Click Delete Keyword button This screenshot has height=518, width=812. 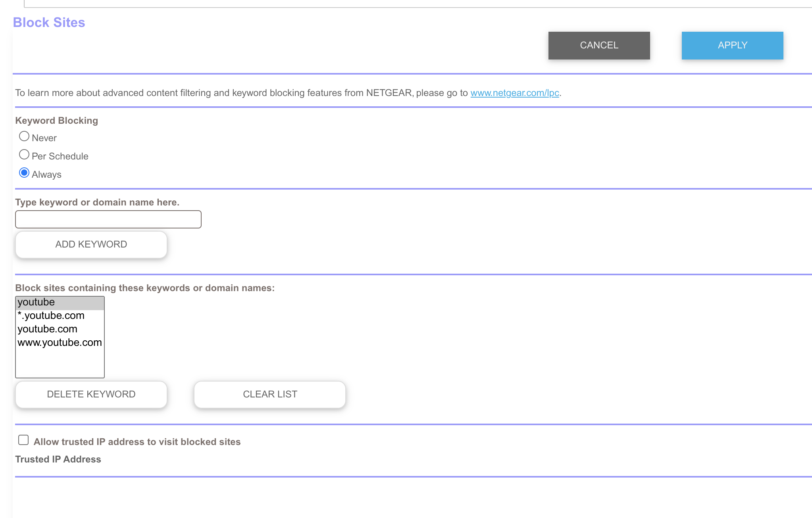click(x=91, y=394)
